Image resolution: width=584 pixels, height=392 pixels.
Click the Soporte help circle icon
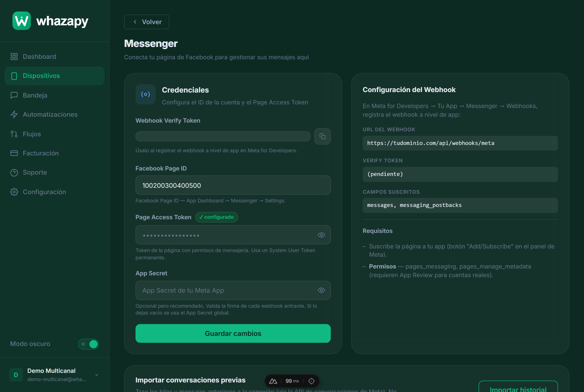point(14,173)
